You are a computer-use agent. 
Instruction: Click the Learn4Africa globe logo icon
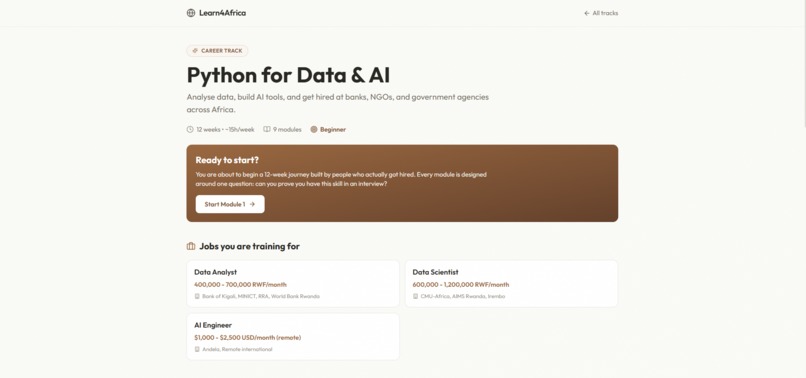pyautogui.click(x=191, y=13)
